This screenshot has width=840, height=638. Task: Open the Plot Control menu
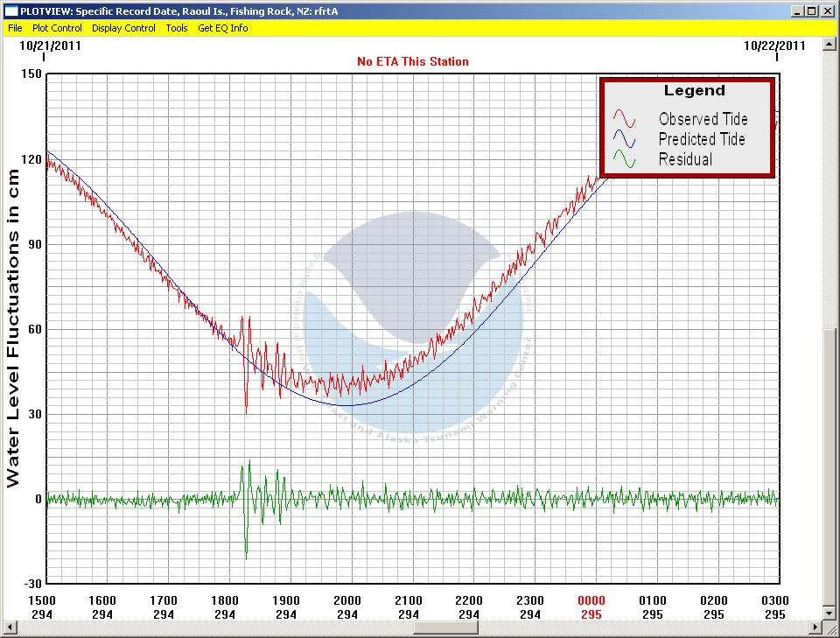coord(57,28)
